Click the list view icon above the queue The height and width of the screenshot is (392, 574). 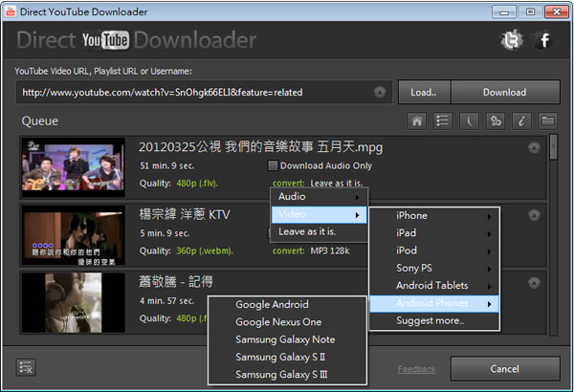tap(443, 120)
